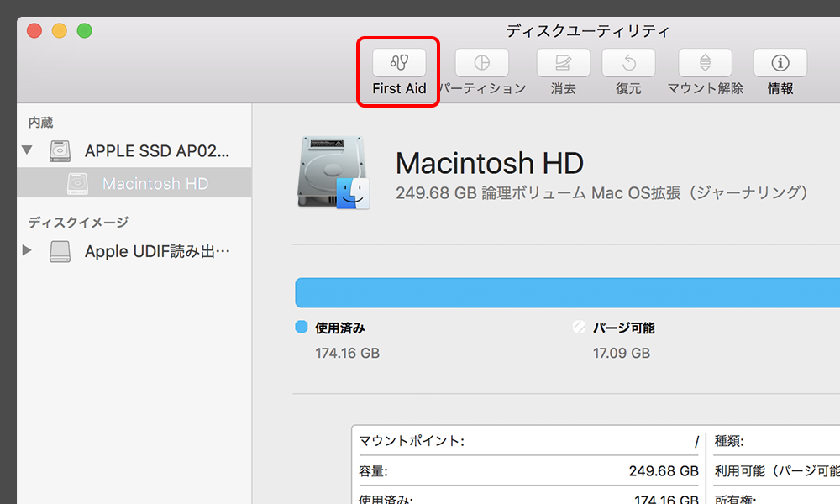840x504 pixels.
Task: Click the ディスクイメージ sidebar section header
Action: click(x=78, y=223)
